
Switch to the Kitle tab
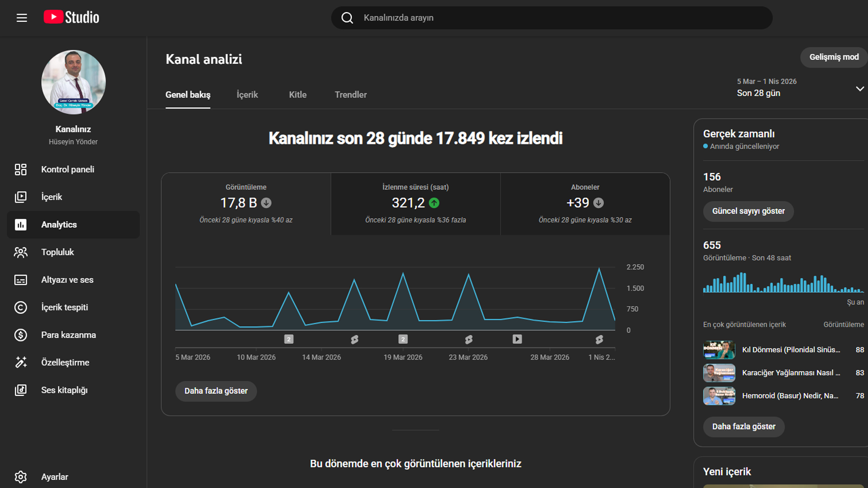297,95
